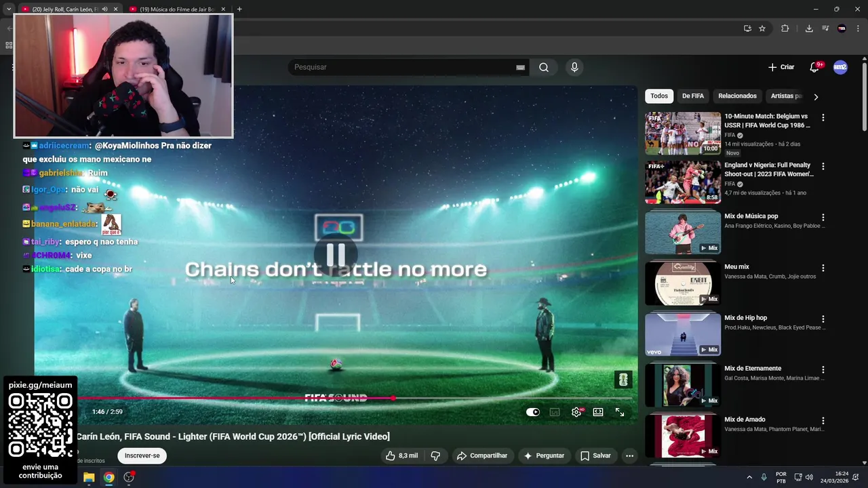Select the De FIFA filter chip
Image resolution: width=868 pixels, height=488 pixels.
pyautogui.click(x=693, y=96)
